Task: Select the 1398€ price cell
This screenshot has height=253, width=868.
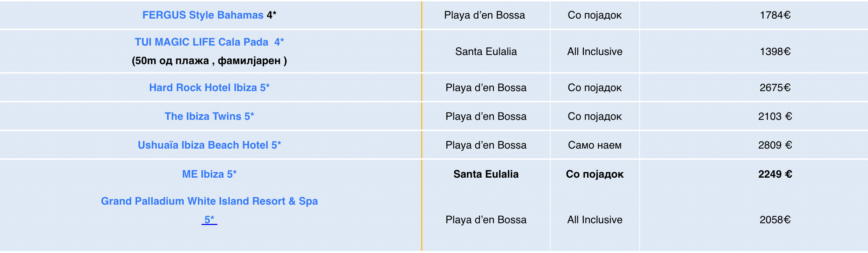Action: [x=775, y=52]
